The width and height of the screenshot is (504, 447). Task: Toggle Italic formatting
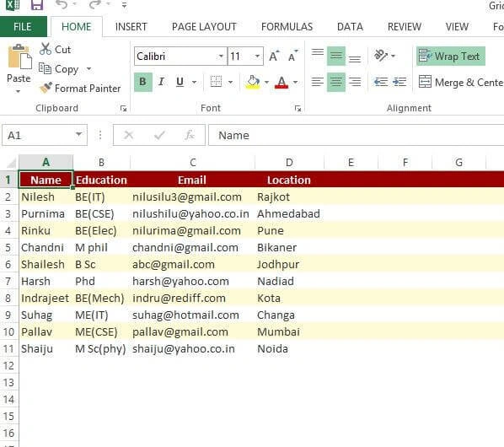[161, 82]
